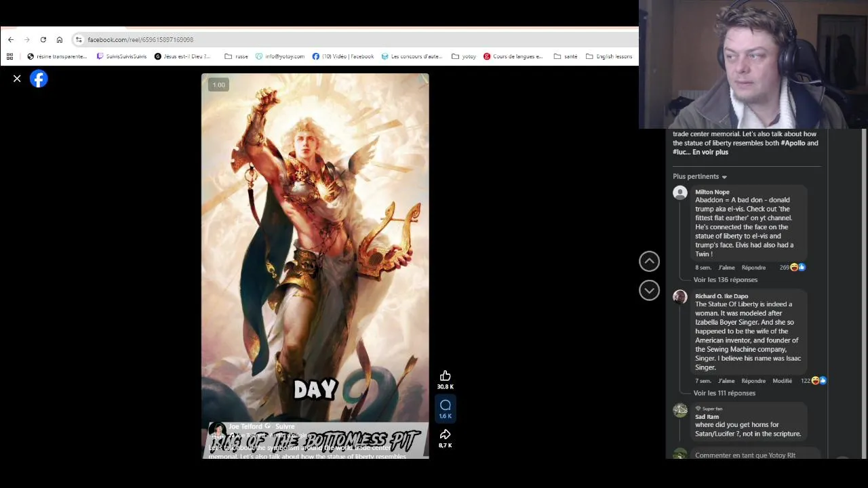Screen dimensions: 868x488
Task: Go to next reel with down chevron
Action: pyautogui.click(x=649, y=290)
